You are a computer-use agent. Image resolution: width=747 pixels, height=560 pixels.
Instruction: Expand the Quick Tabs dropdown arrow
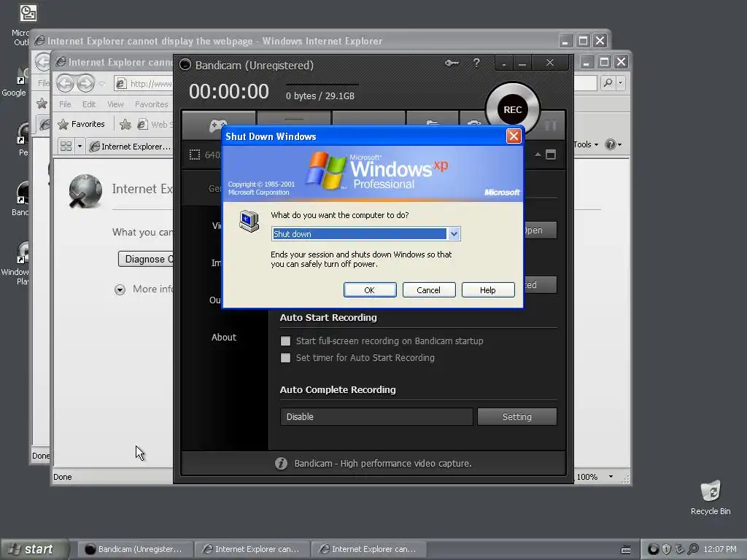80,146
